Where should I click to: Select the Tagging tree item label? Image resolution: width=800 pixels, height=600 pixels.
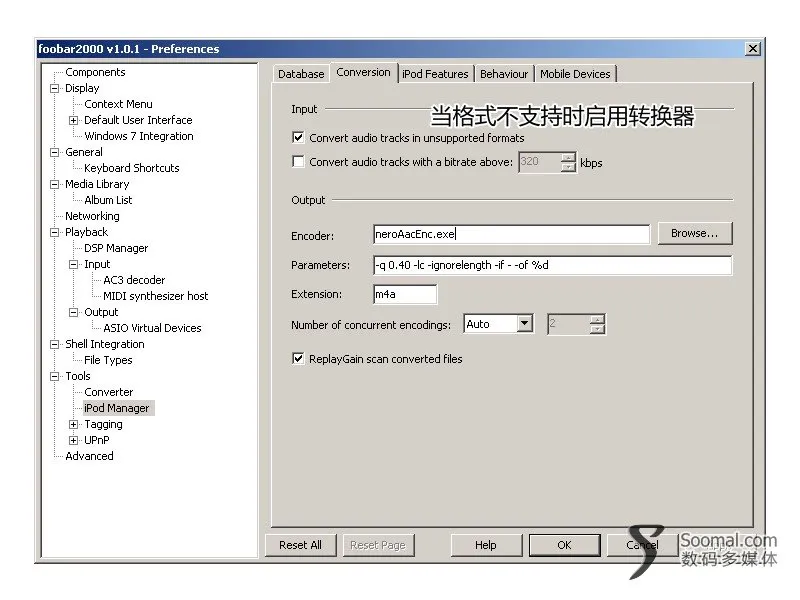coord(103,424)
